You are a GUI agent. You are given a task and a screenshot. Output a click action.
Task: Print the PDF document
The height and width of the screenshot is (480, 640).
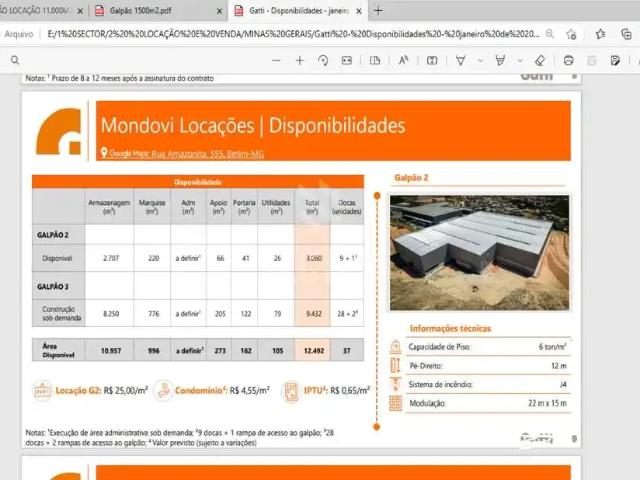point(568,60)
